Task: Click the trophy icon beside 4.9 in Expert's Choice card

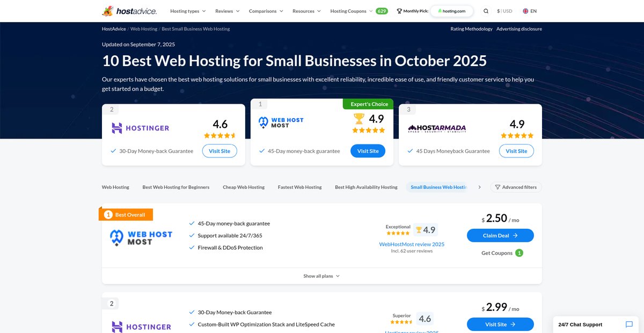Action: pyautogui.click(x=359, y=119)
